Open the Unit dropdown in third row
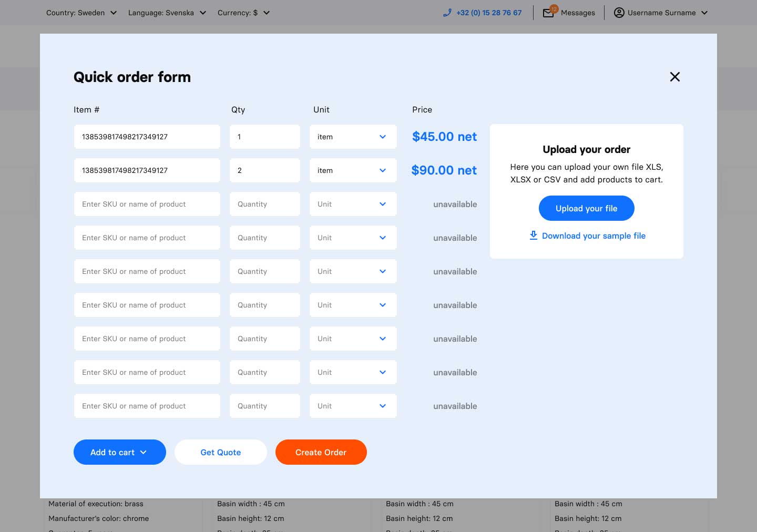 (x=353, y=204)
